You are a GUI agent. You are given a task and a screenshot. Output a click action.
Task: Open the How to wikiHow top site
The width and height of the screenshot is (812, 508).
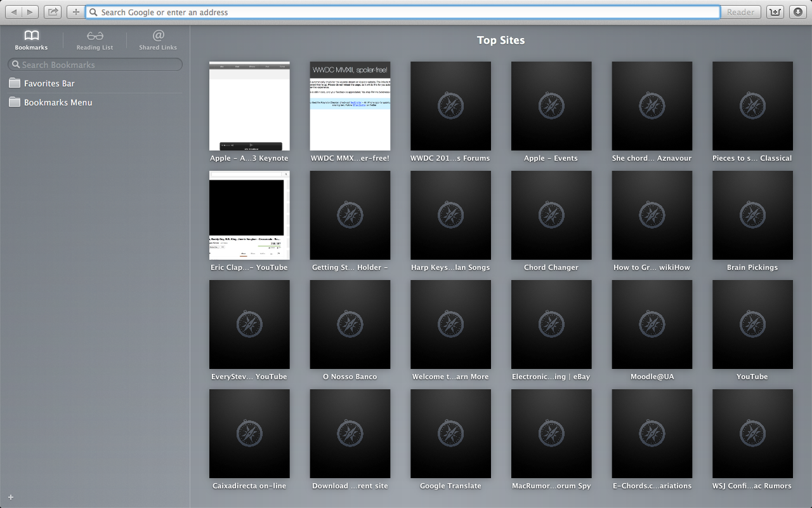(652, 215)
